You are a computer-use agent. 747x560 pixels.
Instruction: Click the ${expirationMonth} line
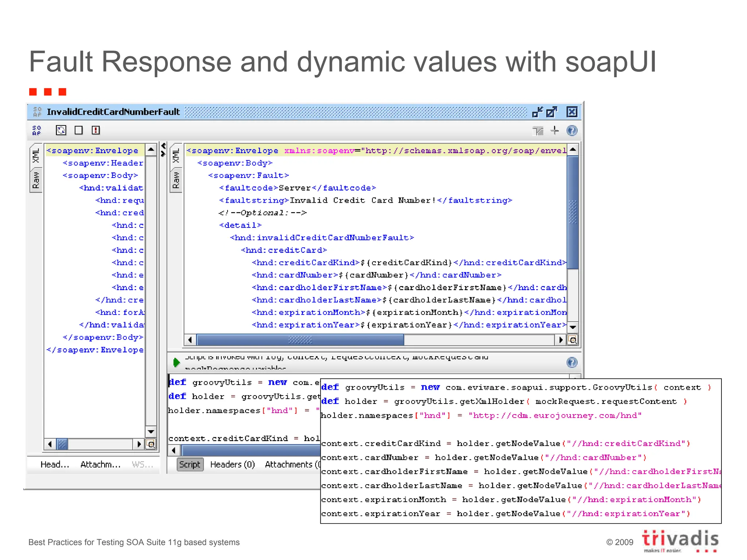tap(409, 312)
